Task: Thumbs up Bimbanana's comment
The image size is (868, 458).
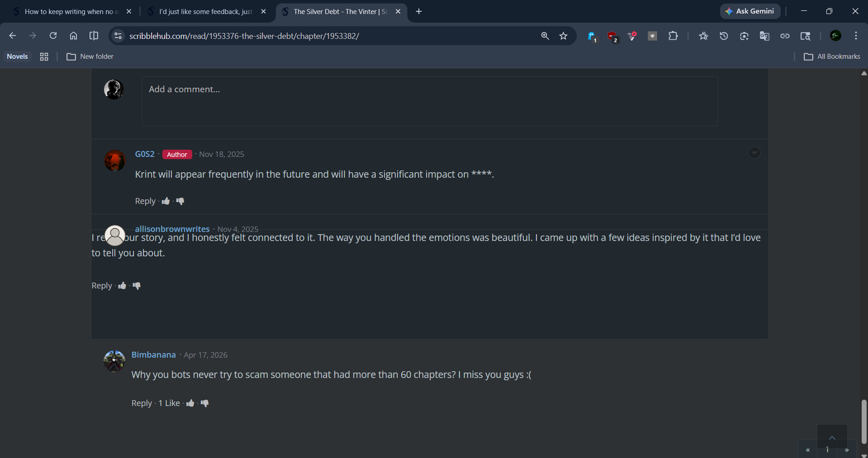Action: point(190,403)
